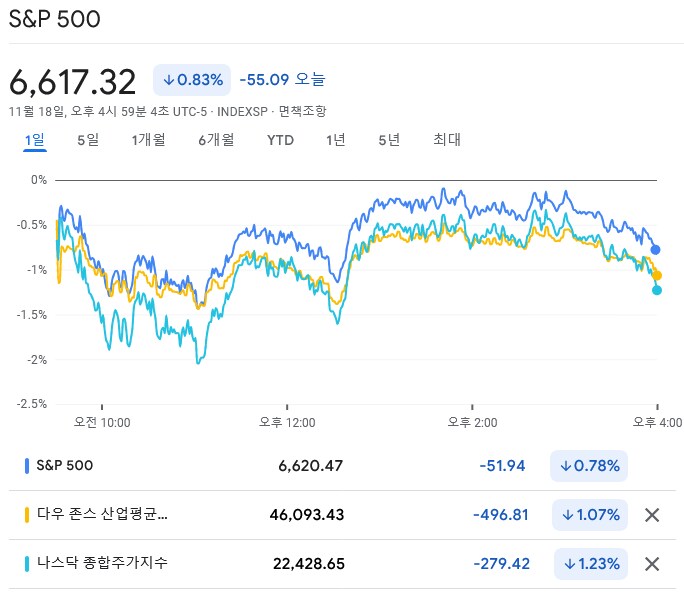
Task: Click the 0.83% change badge at top
Action: [x=192, y=79]
